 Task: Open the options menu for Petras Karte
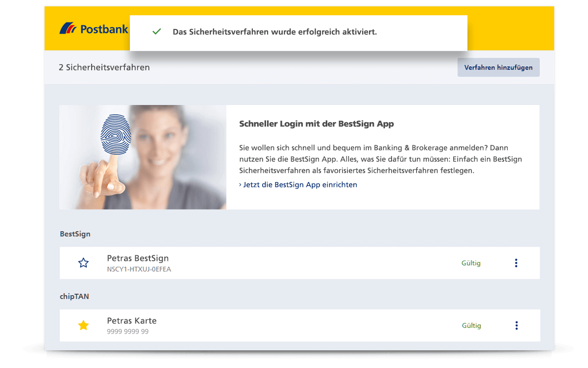click(x=516, y=325)
